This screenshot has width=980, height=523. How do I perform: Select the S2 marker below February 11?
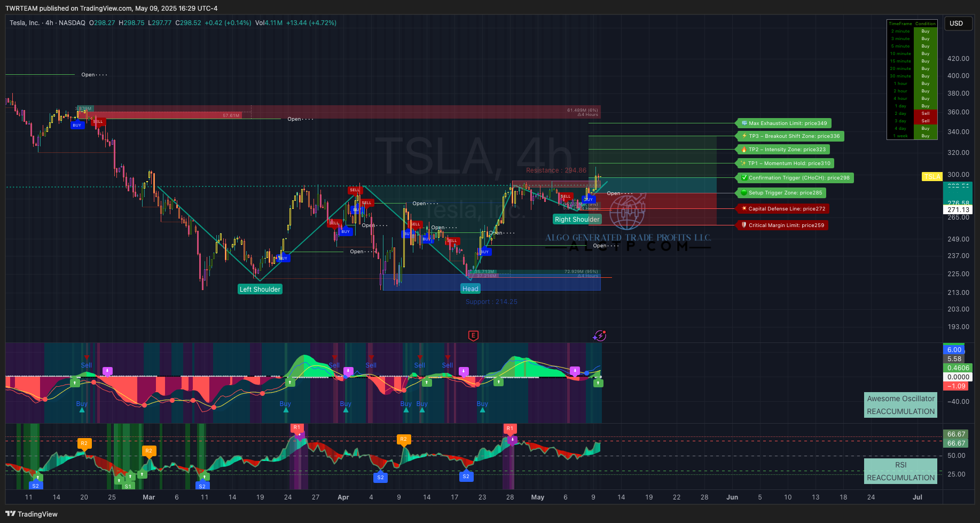coord(35,486)
